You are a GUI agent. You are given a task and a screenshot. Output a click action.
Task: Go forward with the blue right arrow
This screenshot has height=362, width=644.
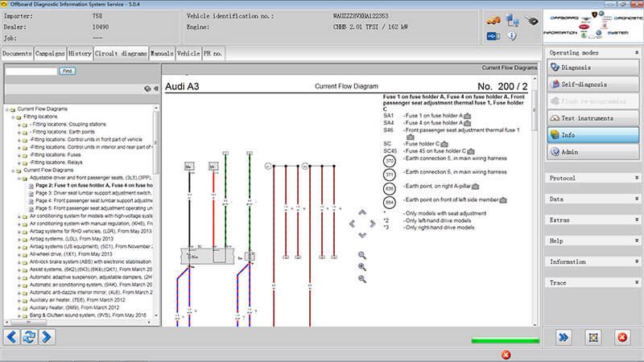(x=47, y=337)
